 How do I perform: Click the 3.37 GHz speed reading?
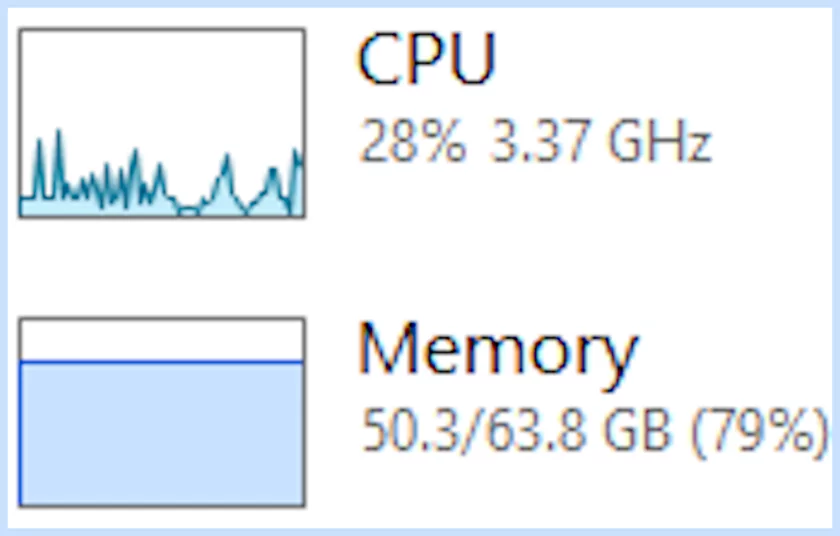tap(600, 144)
